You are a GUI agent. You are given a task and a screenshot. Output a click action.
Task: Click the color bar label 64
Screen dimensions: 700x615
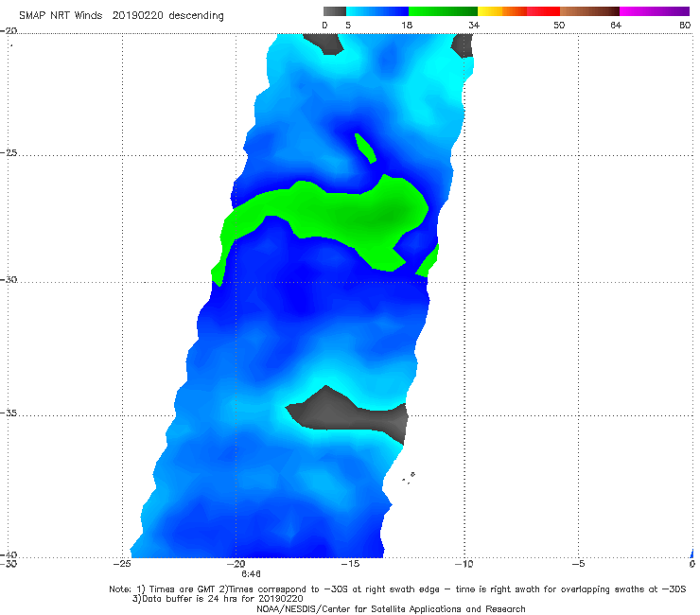616,26
